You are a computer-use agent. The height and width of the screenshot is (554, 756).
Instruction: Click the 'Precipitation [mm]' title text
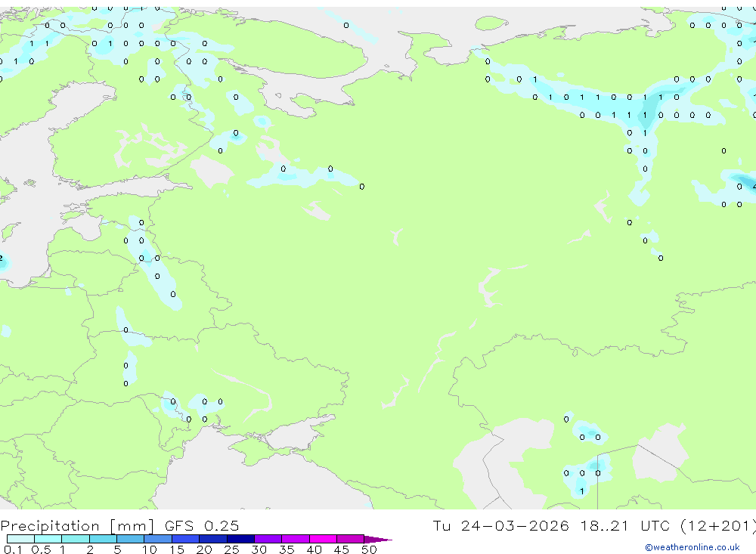click(x=77, y=526)
